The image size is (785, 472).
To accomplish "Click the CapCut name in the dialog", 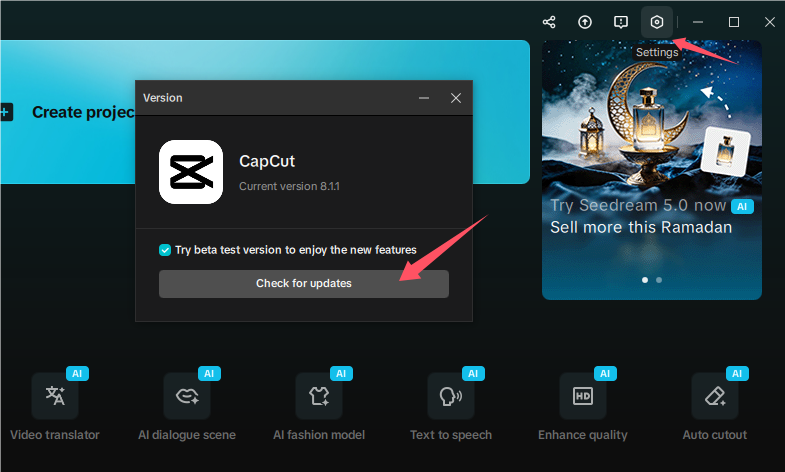I will tap(267, 161).
